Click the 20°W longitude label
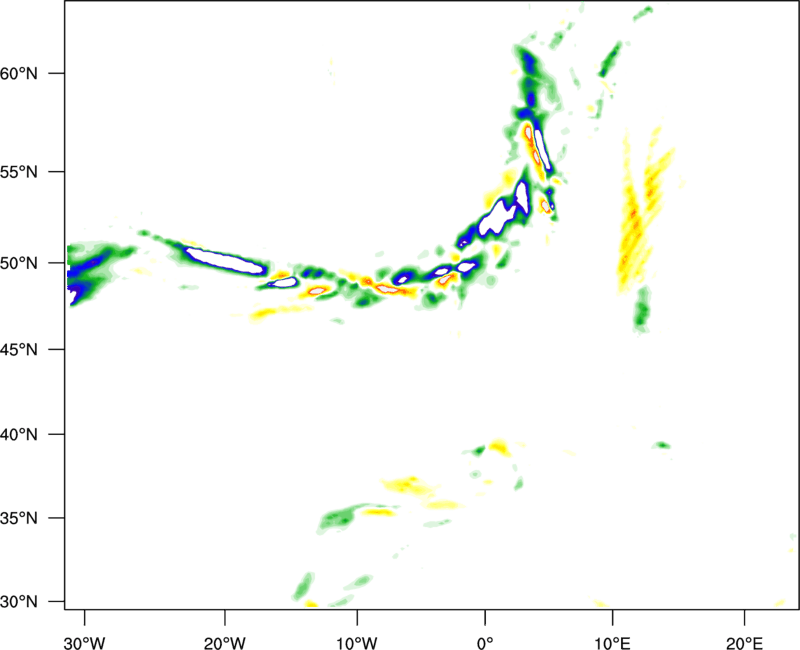800x650 pixels. (224, 643)
